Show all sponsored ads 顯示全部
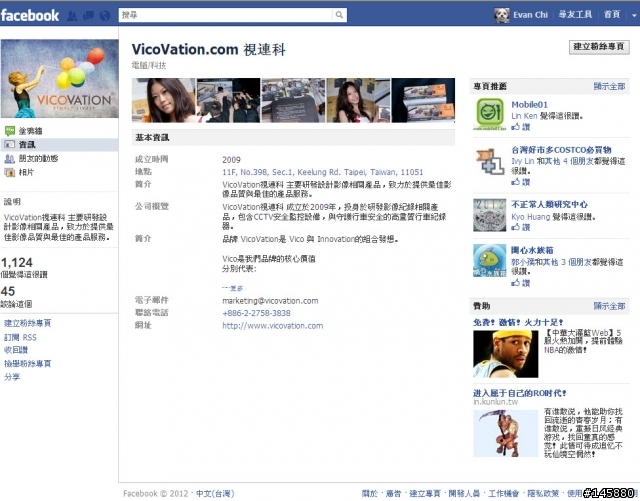The width and height of the screenshot is (640, 501). point(609,306)
